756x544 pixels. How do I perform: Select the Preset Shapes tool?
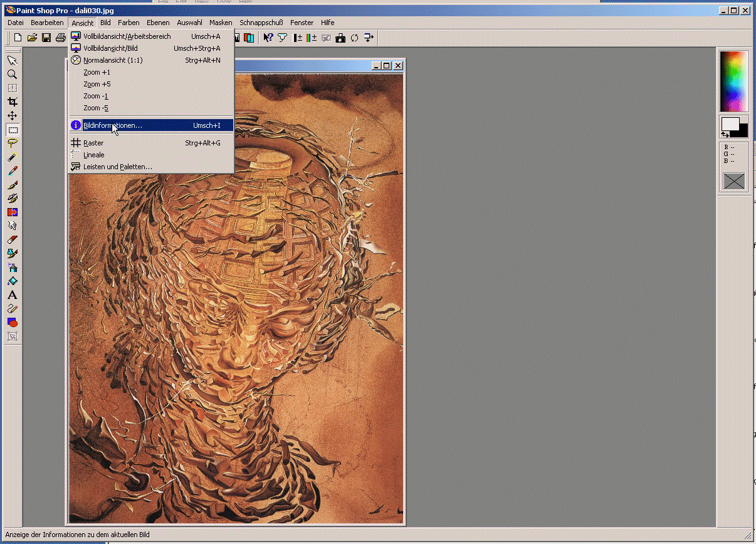pos(13,322)
